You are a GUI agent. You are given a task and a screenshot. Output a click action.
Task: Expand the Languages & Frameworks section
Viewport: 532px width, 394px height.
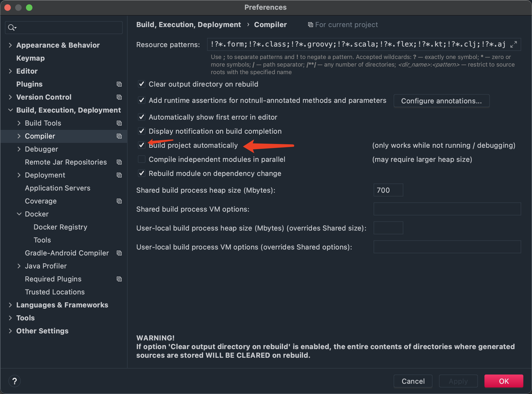10,305
